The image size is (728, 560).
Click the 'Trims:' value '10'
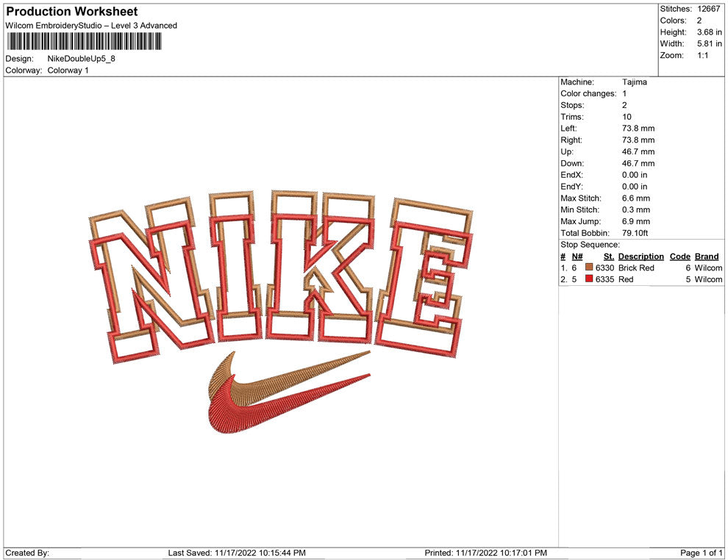click(627, 117)
